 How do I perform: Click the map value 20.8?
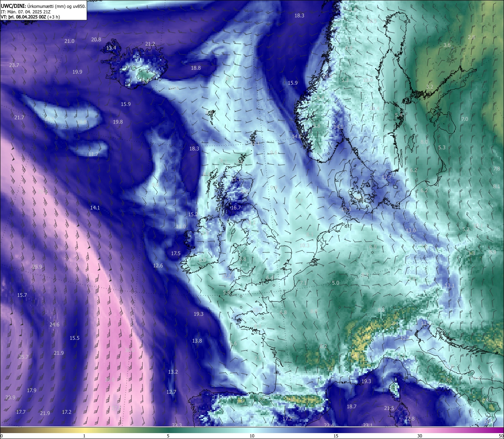coord(96,39)
